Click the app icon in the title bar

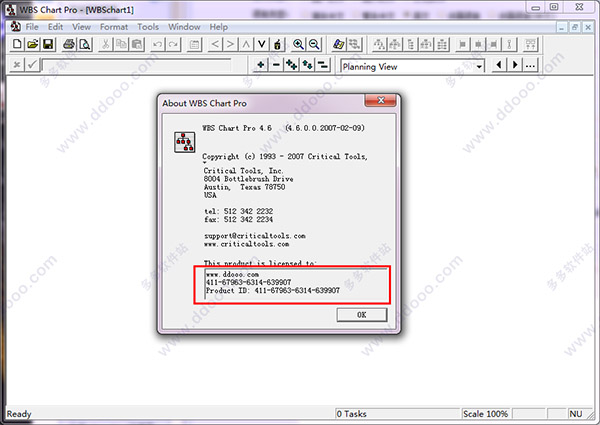coord(10,10)
